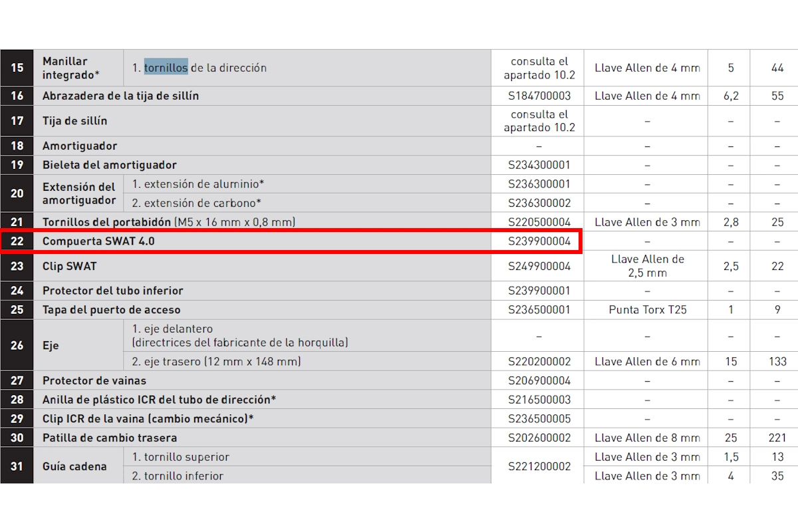Click "Anilla de plástico ICR del tubo de dirección*"
Screen dimensions: 798x532
[159, 400]
